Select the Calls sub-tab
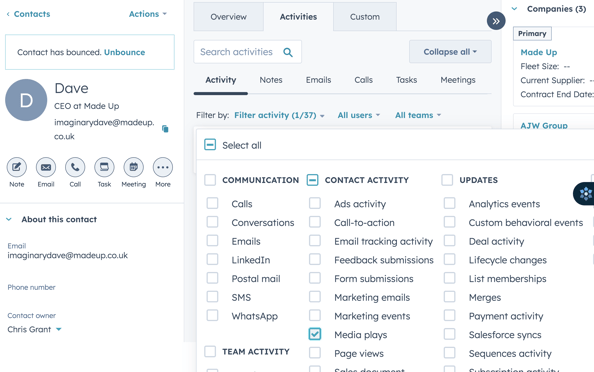 pos(364,80)
